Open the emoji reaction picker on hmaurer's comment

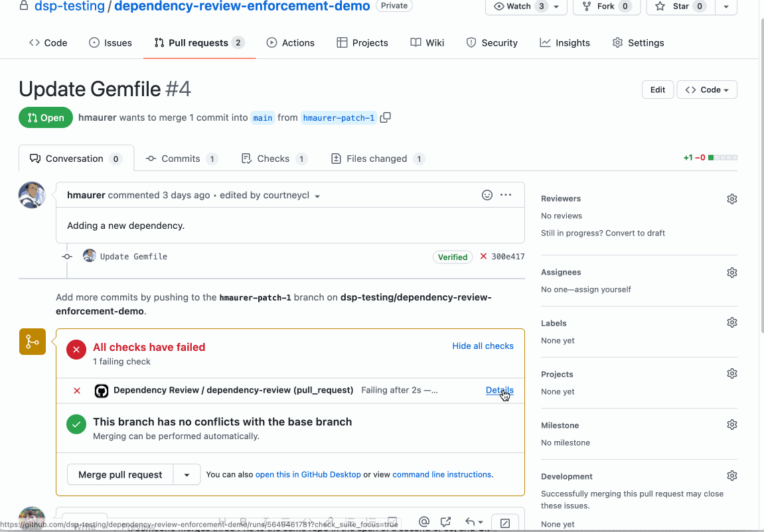[x=487, y=194]
